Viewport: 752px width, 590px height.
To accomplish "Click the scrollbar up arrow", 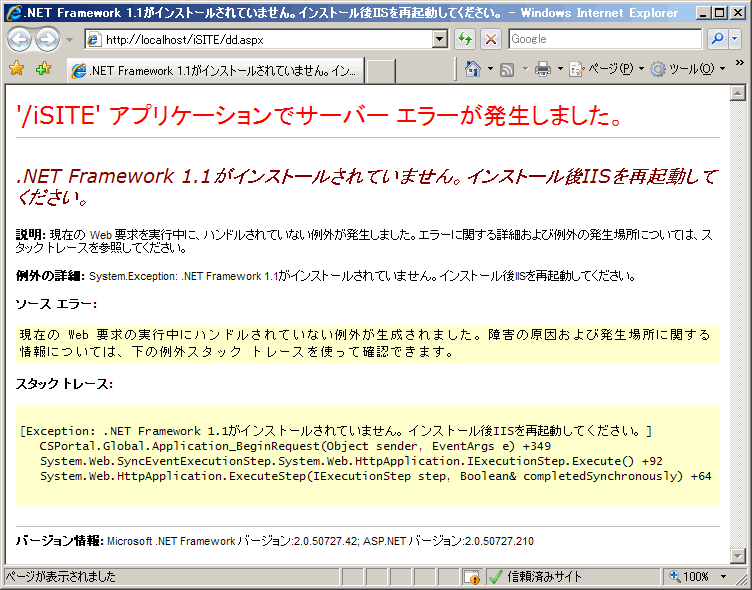I will [737, 93].
